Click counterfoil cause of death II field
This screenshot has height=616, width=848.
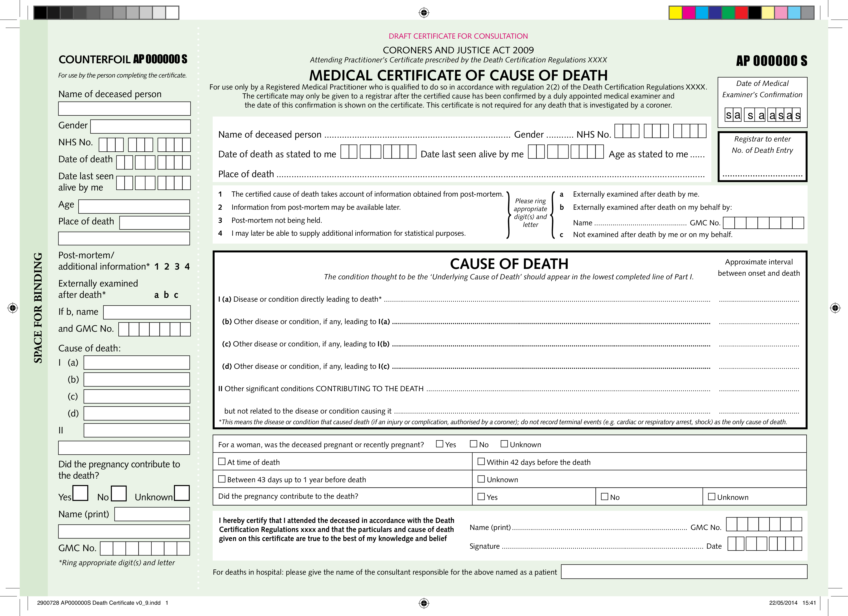(137, 430)
